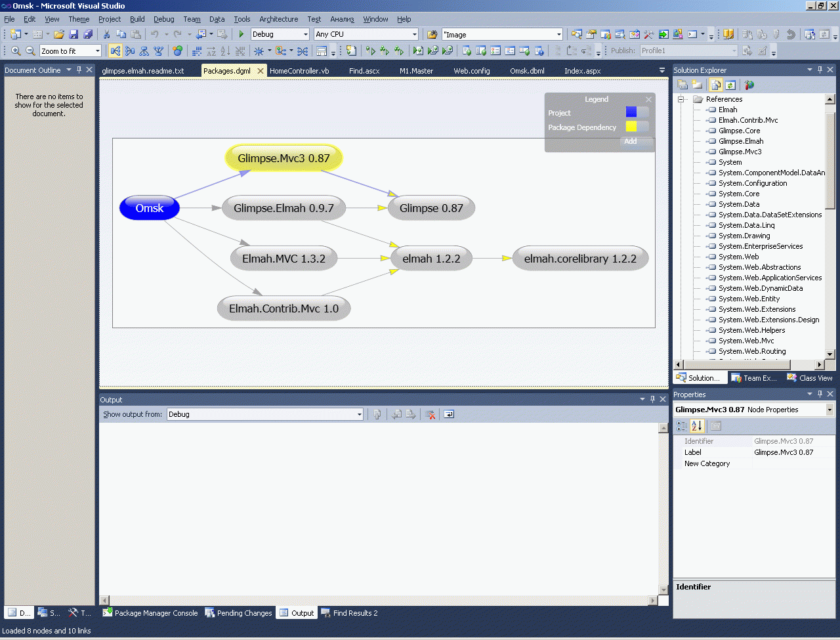Select the left-to-right graph layout icon
Screen dimensions: 840x640
[x=115, y=51]
